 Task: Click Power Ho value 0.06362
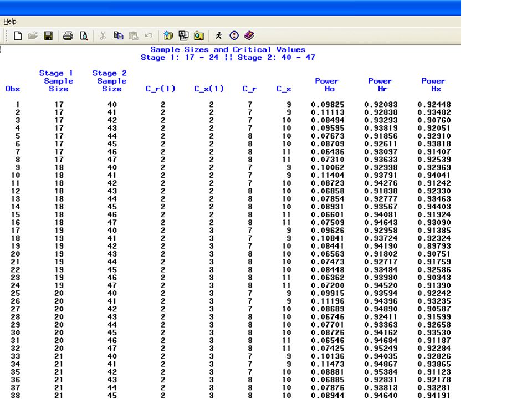(x=328, y=278)
